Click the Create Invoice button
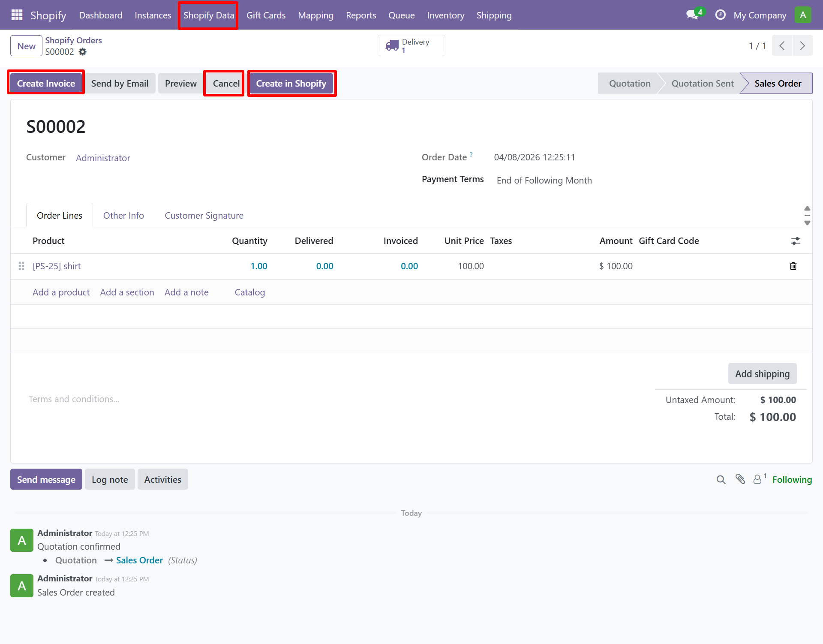The height and width of the screenshot is (644, 823). click(45, 83)
